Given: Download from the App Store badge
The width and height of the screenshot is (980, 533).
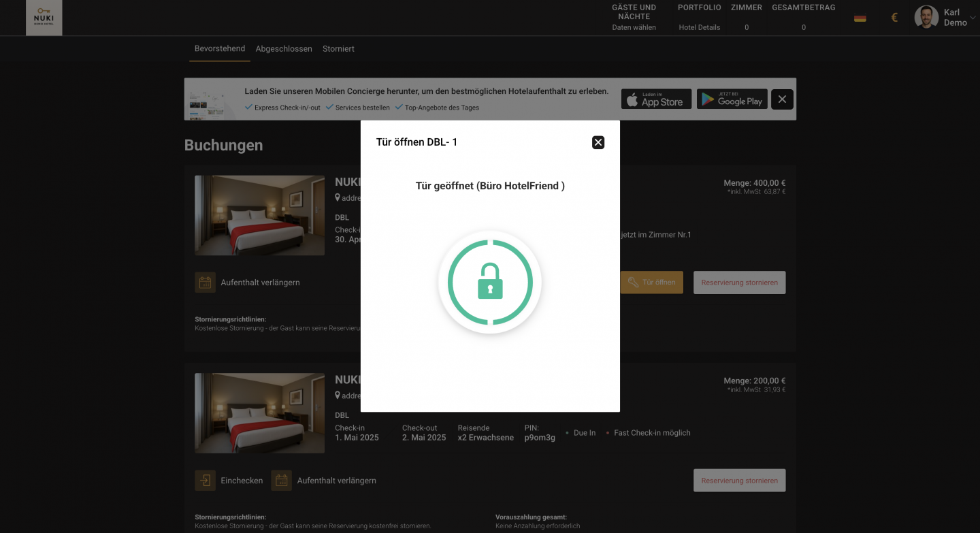Looking at the screenshot, I should (x=656, y=99).
